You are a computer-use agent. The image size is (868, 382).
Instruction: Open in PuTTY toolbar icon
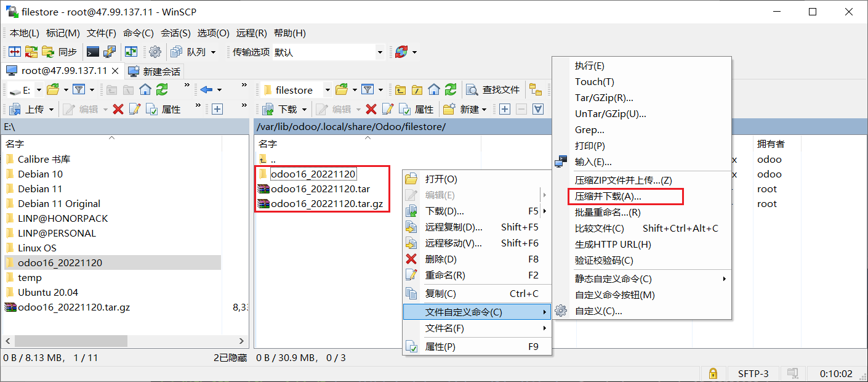(109, 52)
